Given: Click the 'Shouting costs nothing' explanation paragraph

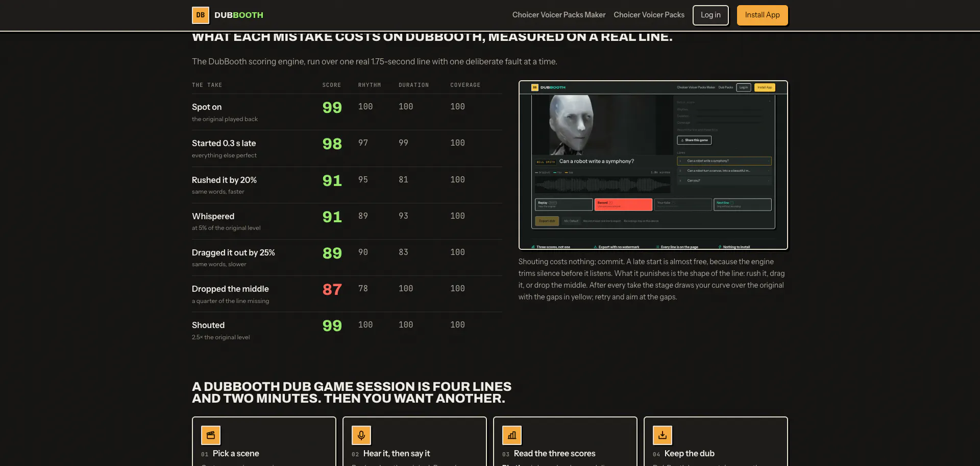Looking at the screenshot, I should pos(652,279).
